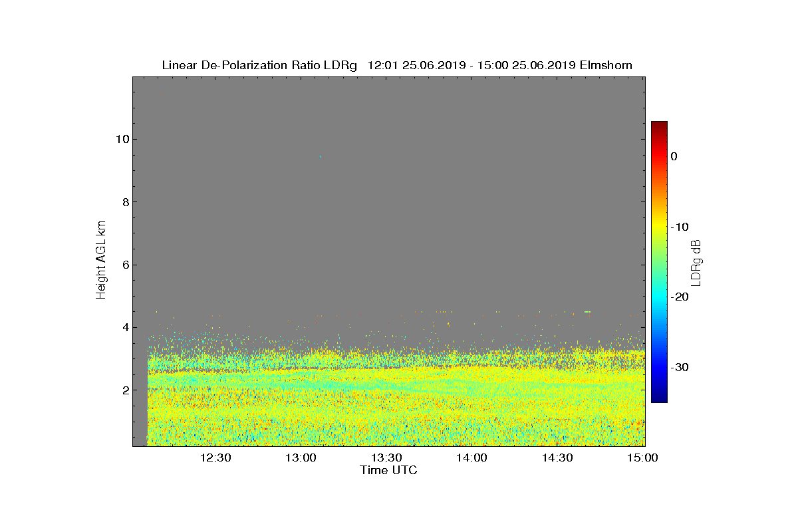Viewport: 798px width, 532px height.
Task: Click the 15:00 time tick label
Action: click(643, 458)
